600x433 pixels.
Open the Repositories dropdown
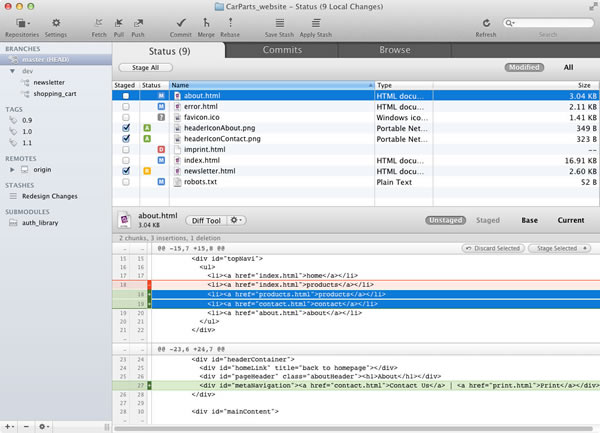pos(22,22)
